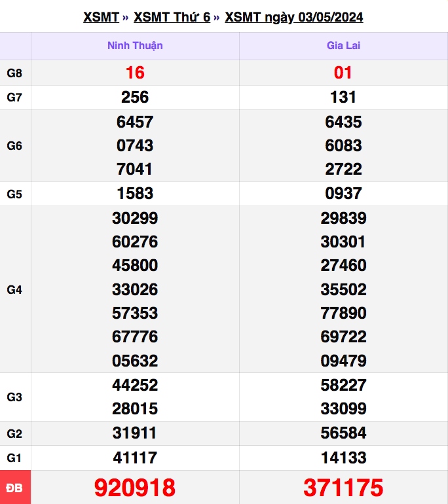Viewport: 448px width, 504px height.
Task: Select Gia Lai G8 number 01
Action: click(343, 73)
